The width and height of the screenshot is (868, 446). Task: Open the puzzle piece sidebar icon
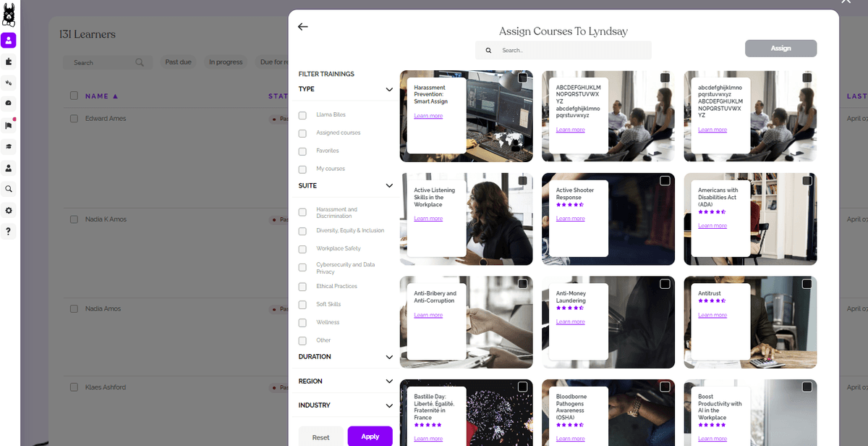tap(9, 62)
